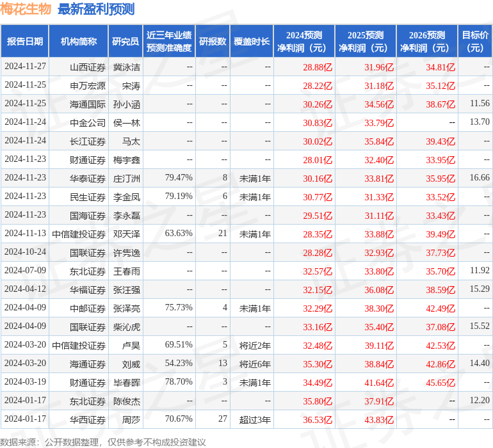Viewport: 493px width, 448px height.
Task: Click researcher name 庄汀洲
Action: point(127,179)
